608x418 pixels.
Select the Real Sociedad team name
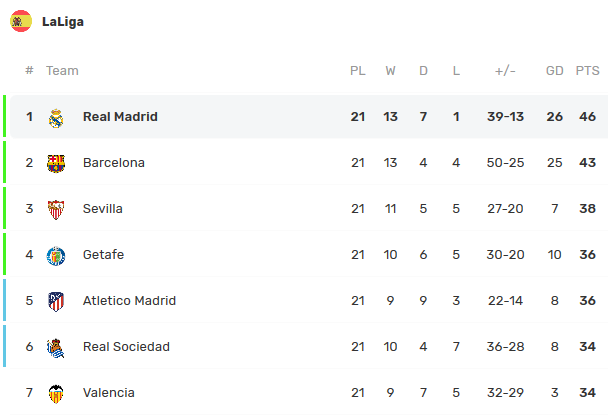[126, 347]
